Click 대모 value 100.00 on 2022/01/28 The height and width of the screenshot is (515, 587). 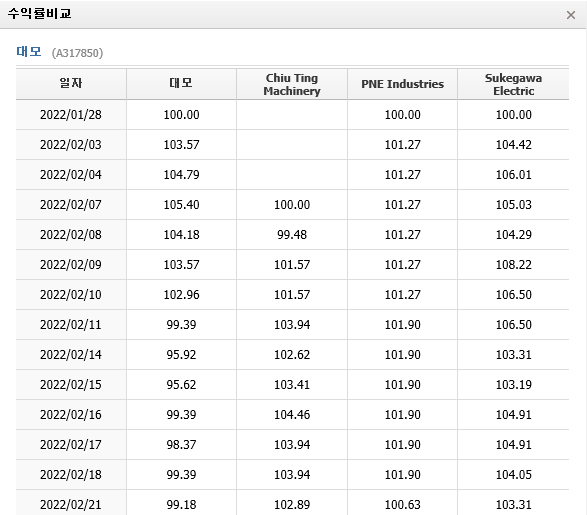click(x=181, y=115)
